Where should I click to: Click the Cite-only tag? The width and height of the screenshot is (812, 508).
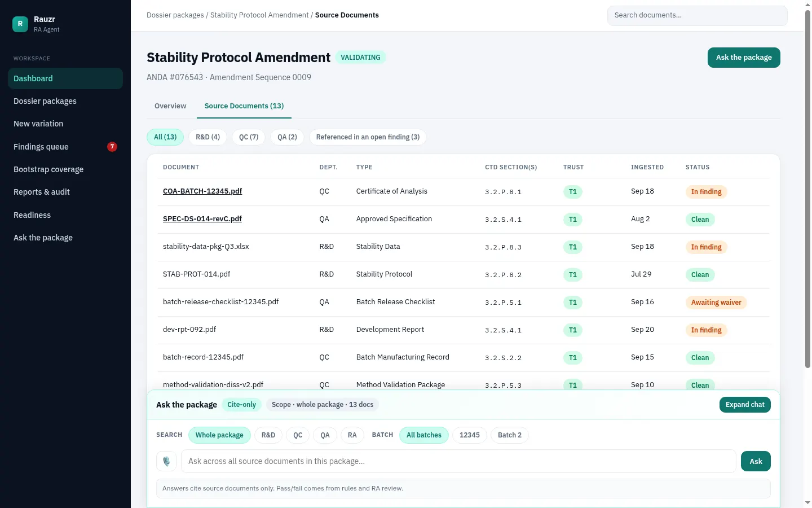click(x=241, y=405)
